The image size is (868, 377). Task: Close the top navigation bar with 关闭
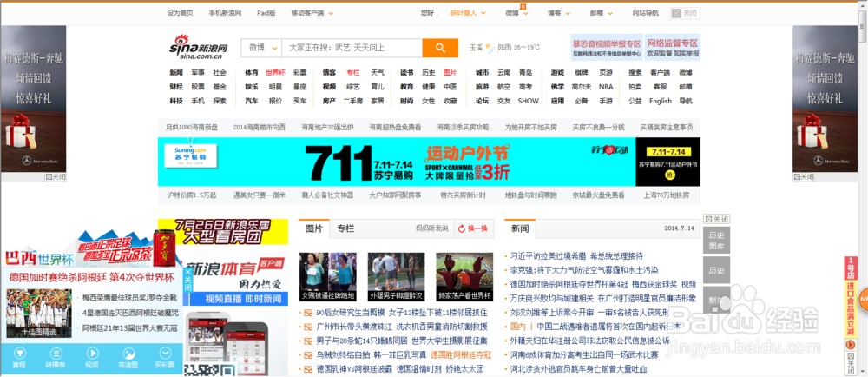click(685, 13)
